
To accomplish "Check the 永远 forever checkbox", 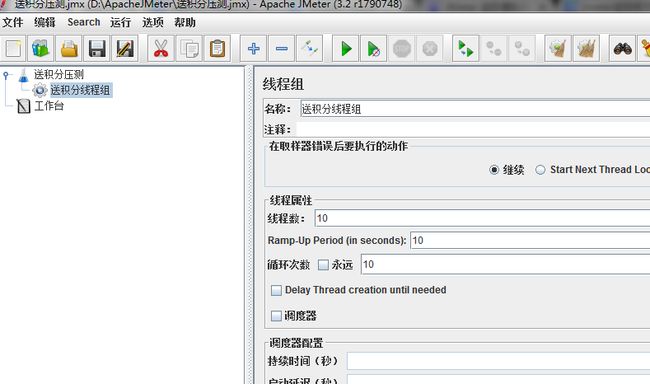I will 323,265.
